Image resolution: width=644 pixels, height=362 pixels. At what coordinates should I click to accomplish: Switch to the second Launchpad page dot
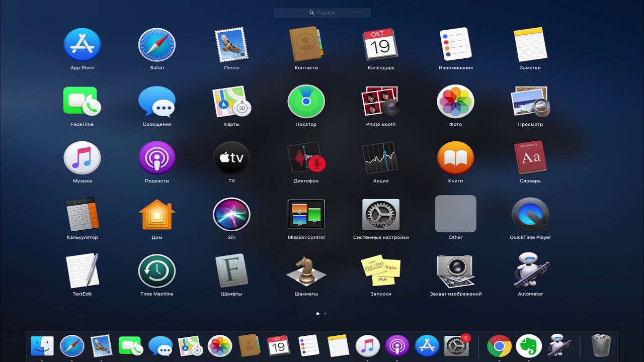(x=326, y=314)
